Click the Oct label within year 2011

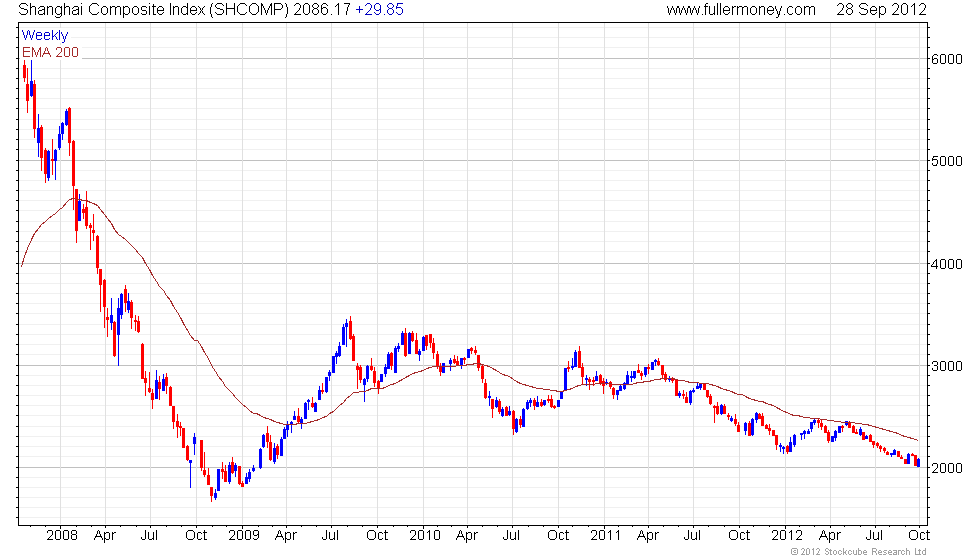[x=739, y=536]
